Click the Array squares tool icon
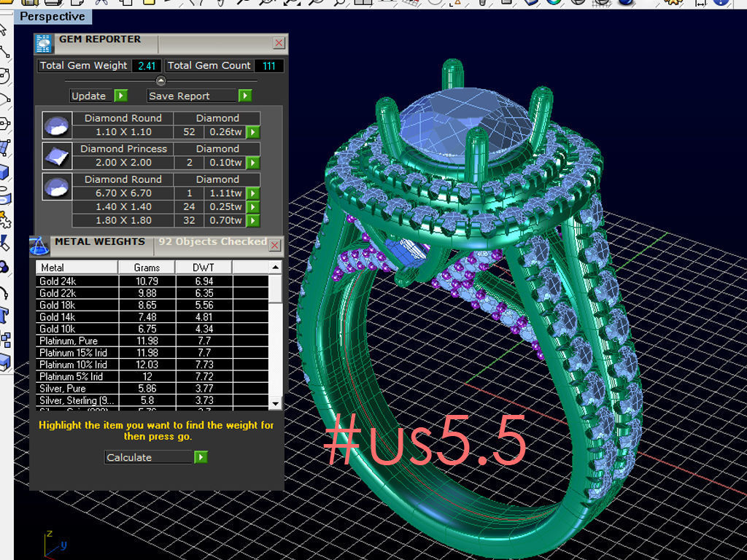 [x=4, y=339]
